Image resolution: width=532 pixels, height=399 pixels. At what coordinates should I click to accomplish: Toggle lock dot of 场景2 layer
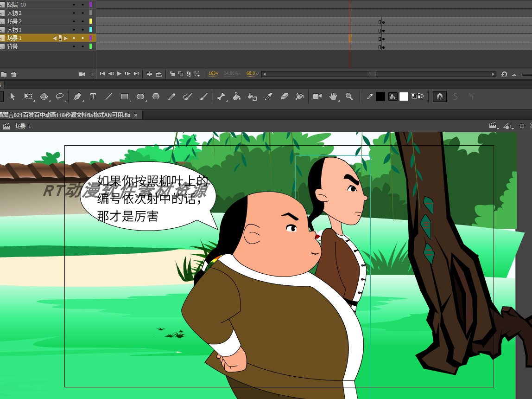[82, 21]
